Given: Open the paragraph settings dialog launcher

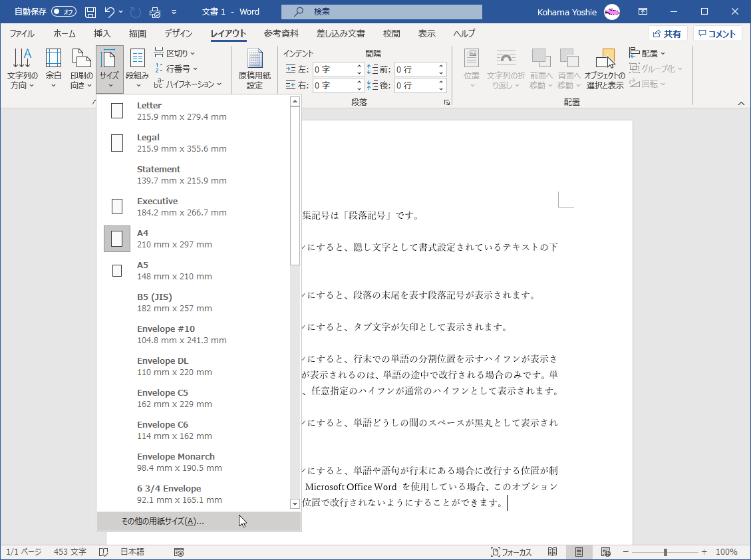Looking at the screenshot, I should [x=446, y=102].
